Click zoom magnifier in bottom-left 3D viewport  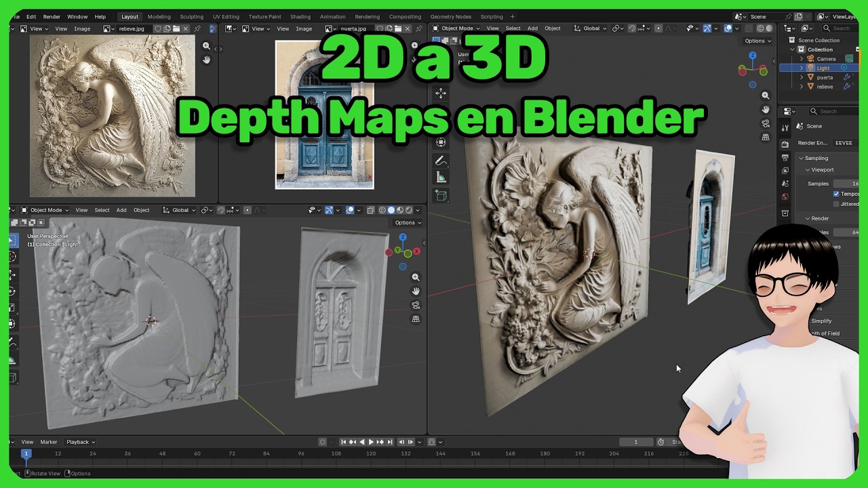(x=416, y=277)
